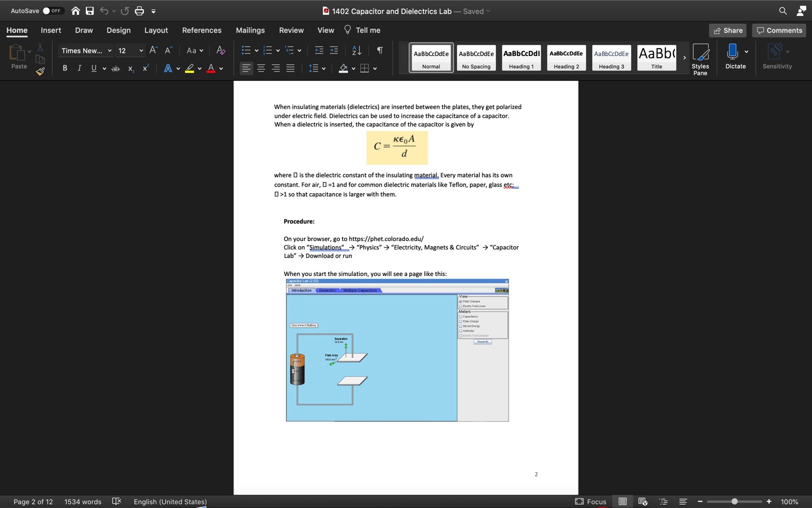Open the Sort dialog from the ribbon
This screenshot has height=508, width=812.
356,50
